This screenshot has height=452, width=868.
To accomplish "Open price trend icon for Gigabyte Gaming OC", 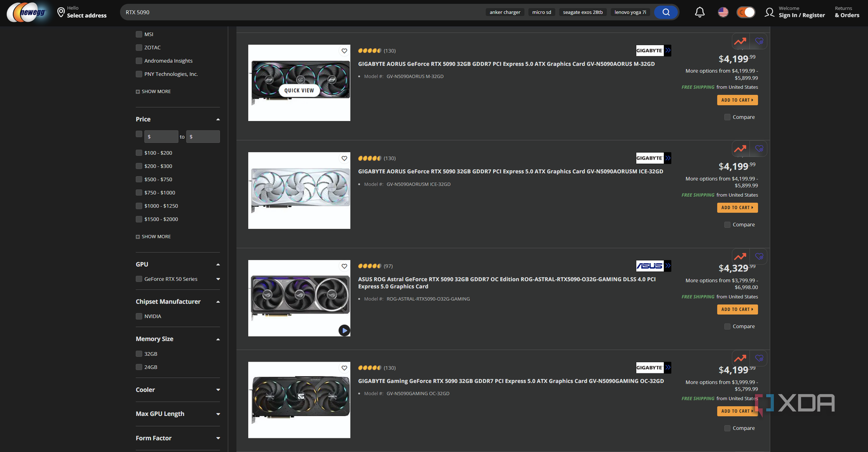I will click(x=740, y=358).
